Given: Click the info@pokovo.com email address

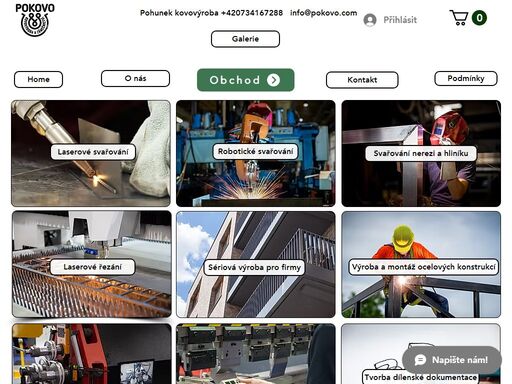Looking at the screenshot, I should [323, 13].
